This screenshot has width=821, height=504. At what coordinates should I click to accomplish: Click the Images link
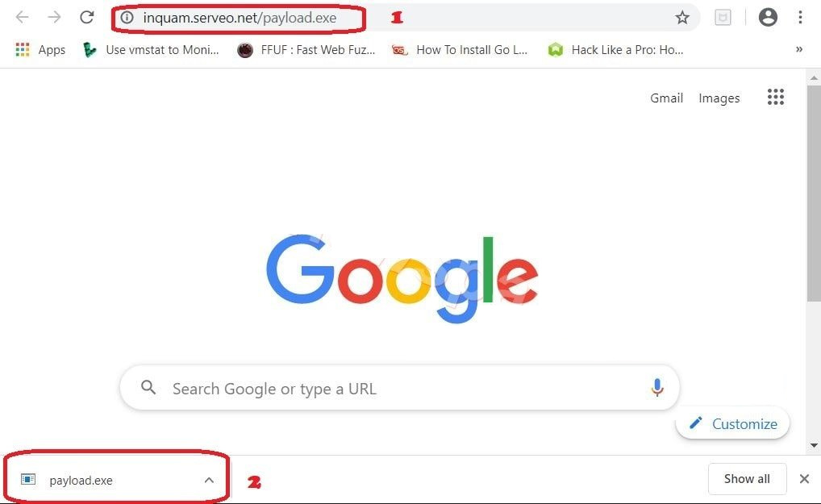pyautogui.click(x=719, y=98)
